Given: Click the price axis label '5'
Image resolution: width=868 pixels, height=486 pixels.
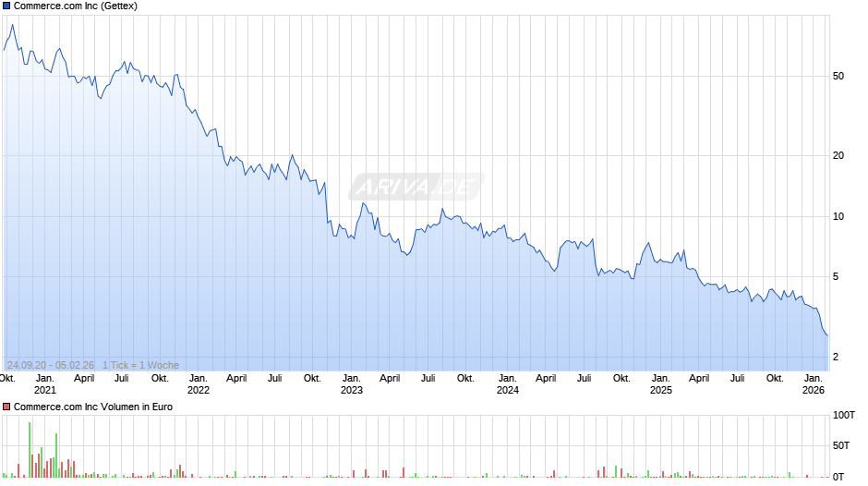Looking at the screenshot, I should click(836, 276).
